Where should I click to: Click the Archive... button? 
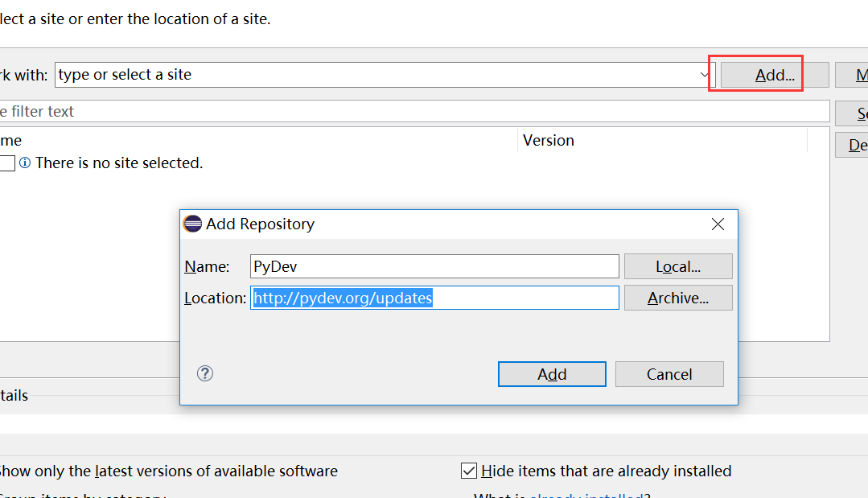[678, 297]
